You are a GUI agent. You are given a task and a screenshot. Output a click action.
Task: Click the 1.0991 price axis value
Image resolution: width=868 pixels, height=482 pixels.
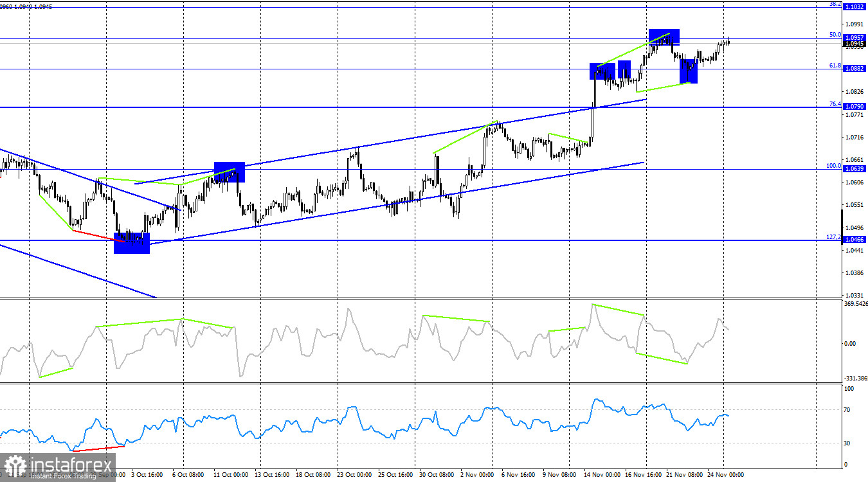click(854, 26)
